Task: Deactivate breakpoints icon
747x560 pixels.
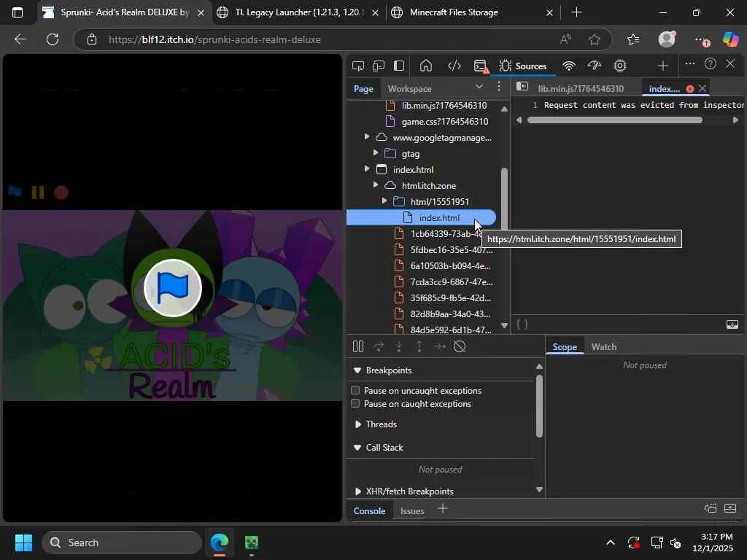Action: pyautogui.click(x=460, y=346)
